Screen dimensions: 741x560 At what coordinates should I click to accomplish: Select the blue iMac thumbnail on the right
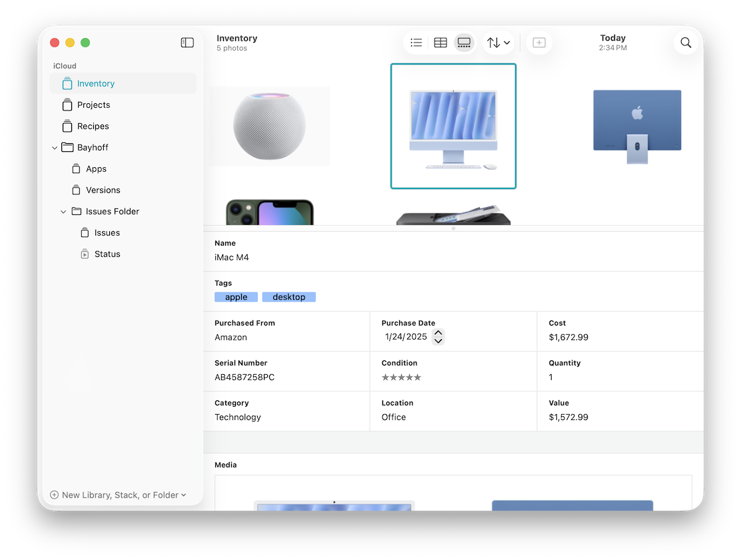coord(636,127)
